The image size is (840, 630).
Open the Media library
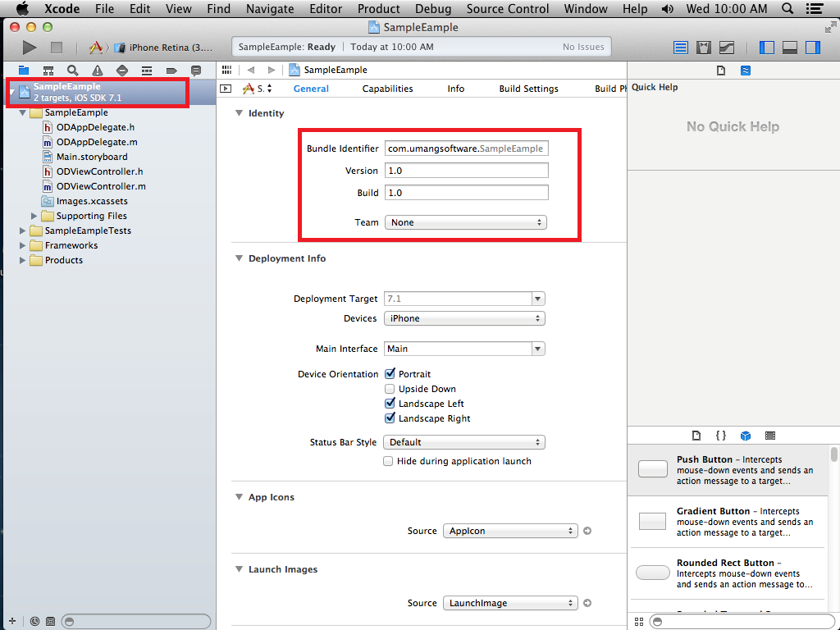770,436
